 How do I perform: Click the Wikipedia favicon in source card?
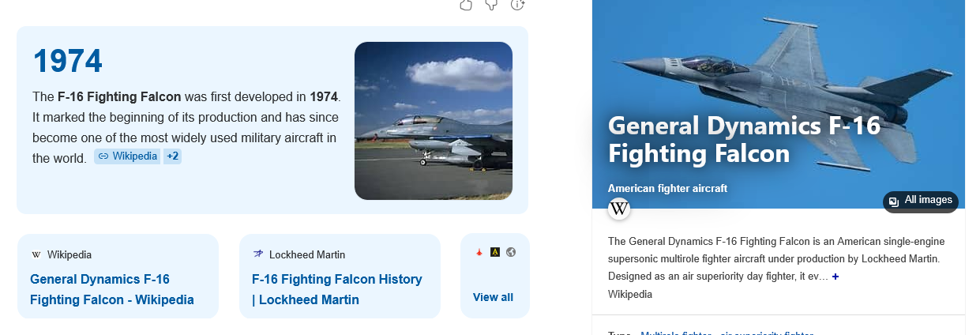pyautogui.click(x=36, y=254)
